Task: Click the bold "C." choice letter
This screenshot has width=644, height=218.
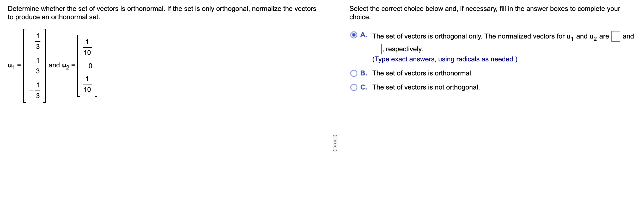Action: pos(363,87)
